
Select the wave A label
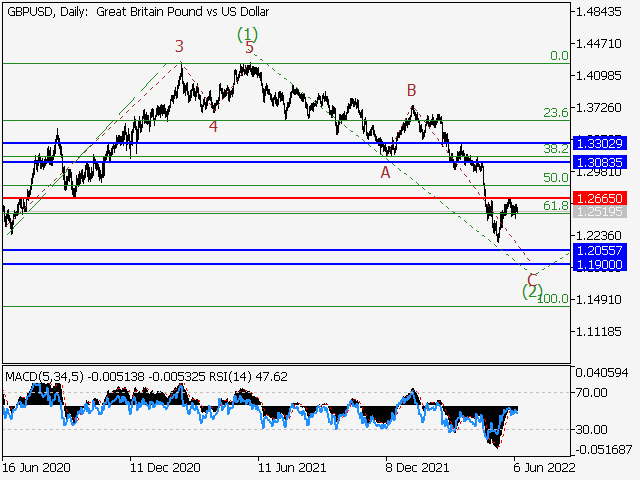click(x=385, y=173)
